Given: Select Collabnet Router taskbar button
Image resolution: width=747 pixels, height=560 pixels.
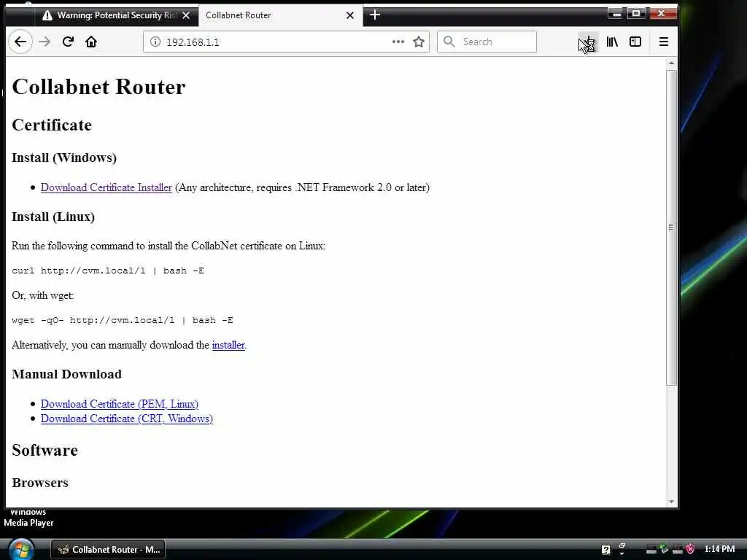Looking at the screenshot, I should pyautogui.click(x=108, y=550).
